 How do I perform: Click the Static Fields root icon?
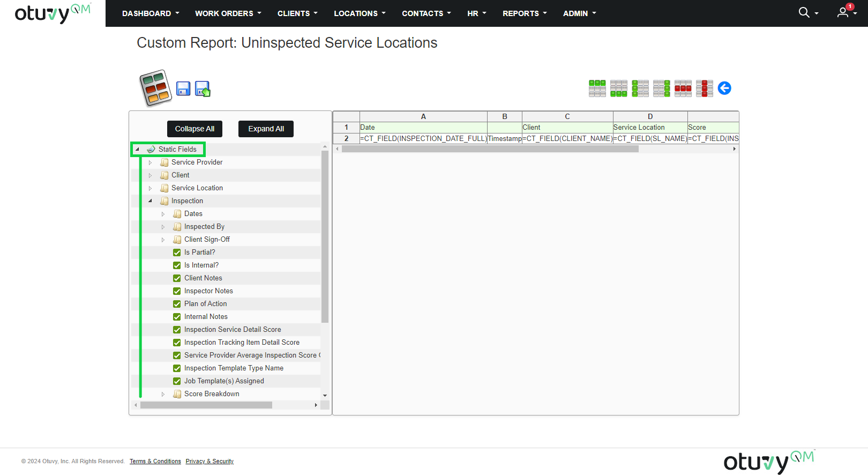pos(151,150)
